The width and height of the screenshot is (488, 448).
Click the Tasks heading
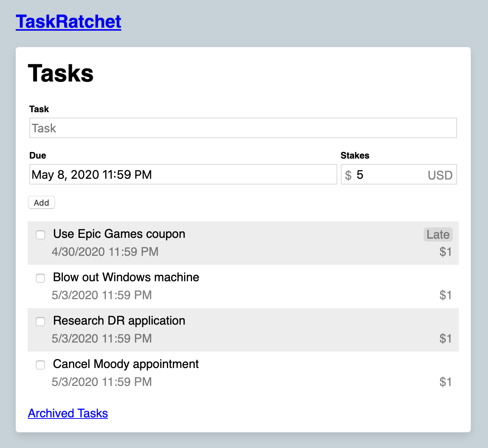[x=61, y=73]
